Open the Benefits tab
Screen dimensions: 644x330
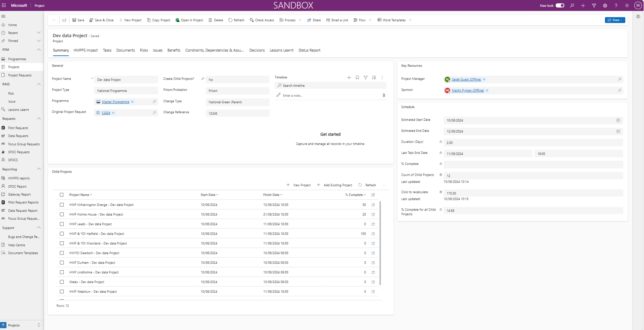174,50
